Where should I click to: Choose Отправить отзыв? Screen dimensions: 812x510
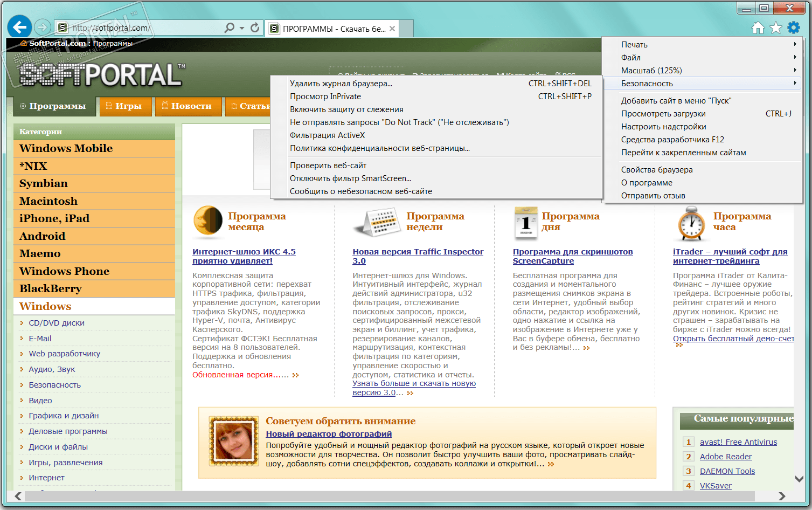(703, 195)
